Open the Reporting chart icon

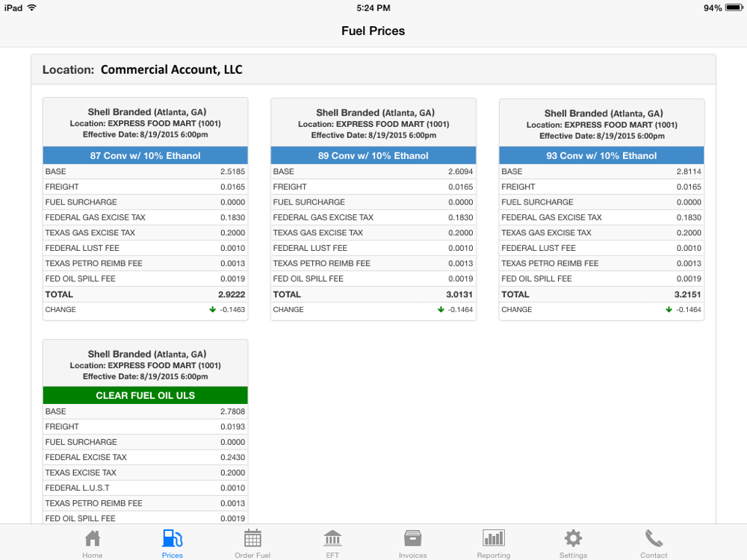pos(494,538)
